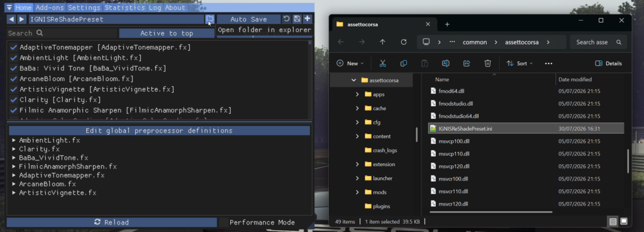The width and height of the screenshot is (644, 232).
Task: Select next preset arrow in ReShade
Action: [22, 19]
